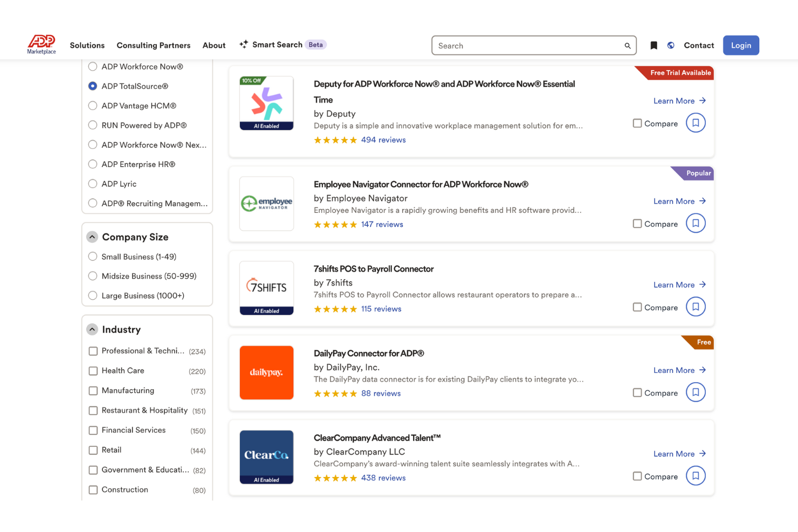
Task: Click the magnifier icon in search box
Action: click(x=628, y=46)
